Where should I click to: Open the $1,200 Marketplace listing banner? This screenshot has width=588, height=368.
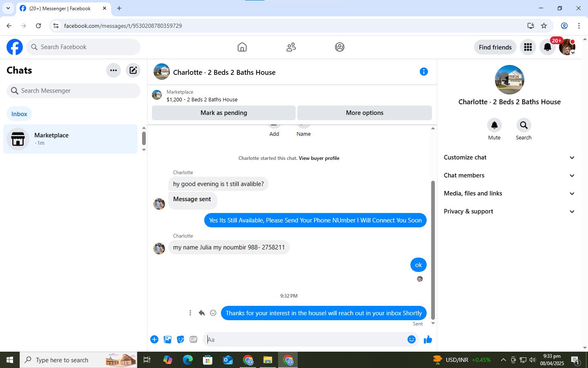(292, 96)
